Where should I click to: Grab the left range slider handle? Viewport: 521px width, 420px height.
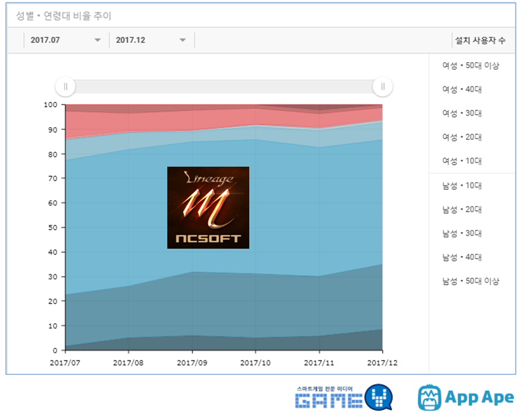pyautogui.click(x=65, y=87)
